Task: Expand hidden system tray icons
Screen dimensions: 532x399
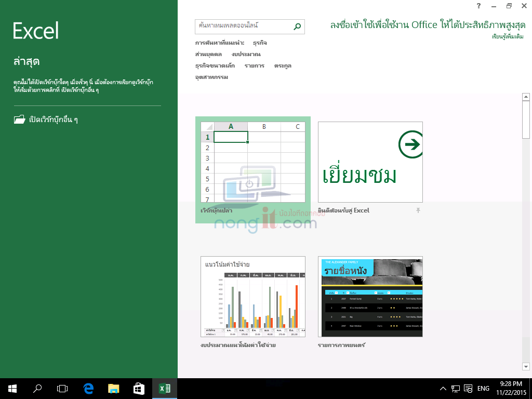Action: tap(443, 388)
